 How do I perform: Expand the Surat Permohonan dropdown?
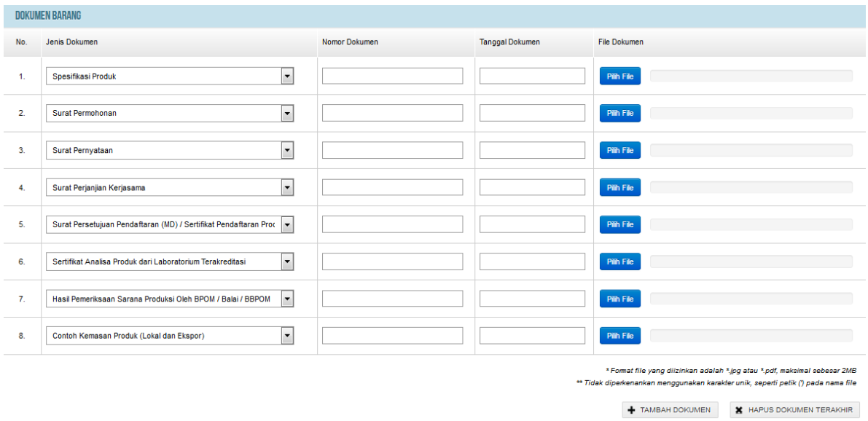point(287,113)
